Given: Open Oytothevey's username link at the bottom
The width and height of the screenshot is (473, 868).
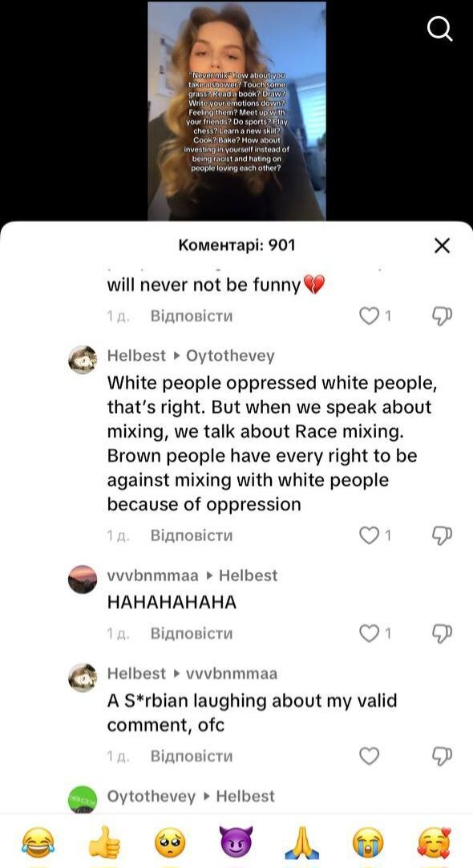Looking at the screenshot, I should click(152, 797).
